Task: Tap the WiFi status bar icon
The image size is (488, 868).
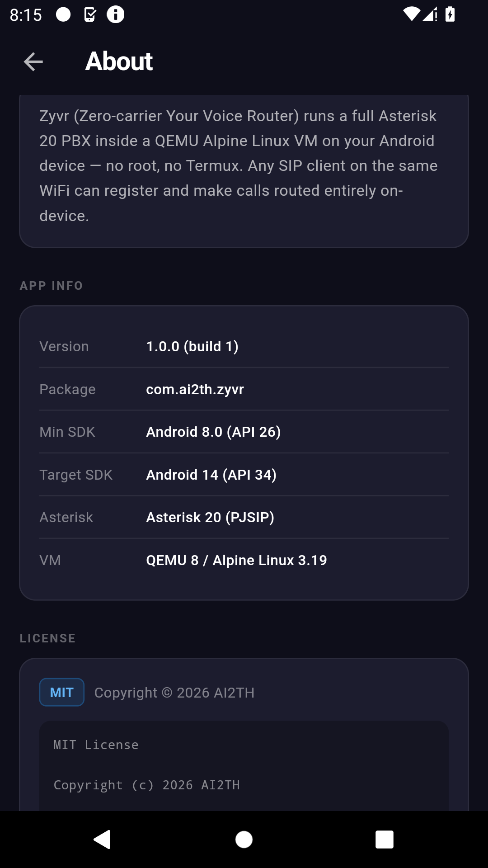Action: point(411,14)
